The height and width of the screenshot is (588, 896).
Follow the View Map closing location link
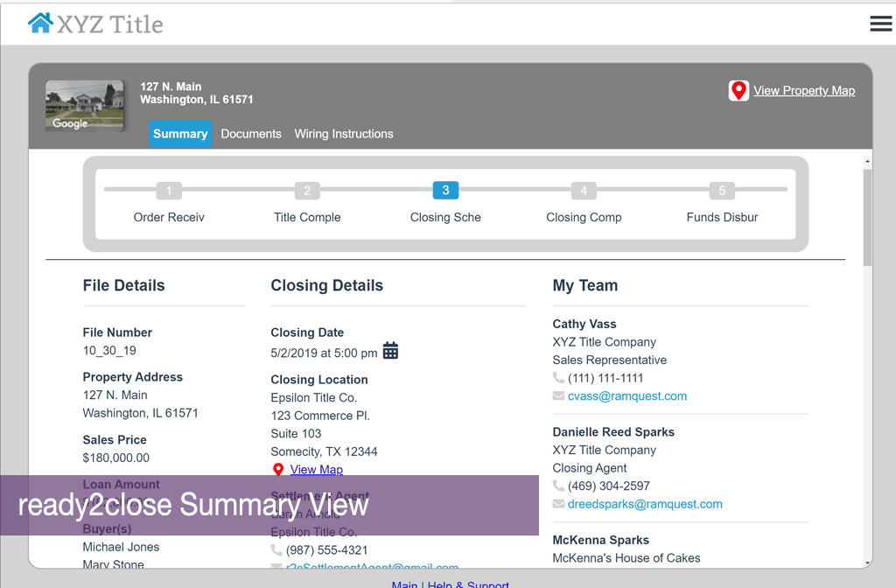coord(316,470)
